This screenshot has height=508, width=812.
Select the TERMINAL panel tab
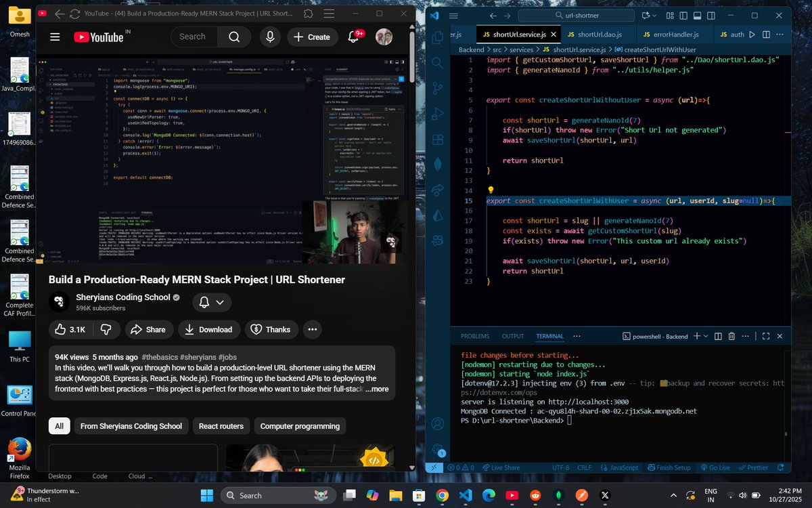click(x=549, y=336)
